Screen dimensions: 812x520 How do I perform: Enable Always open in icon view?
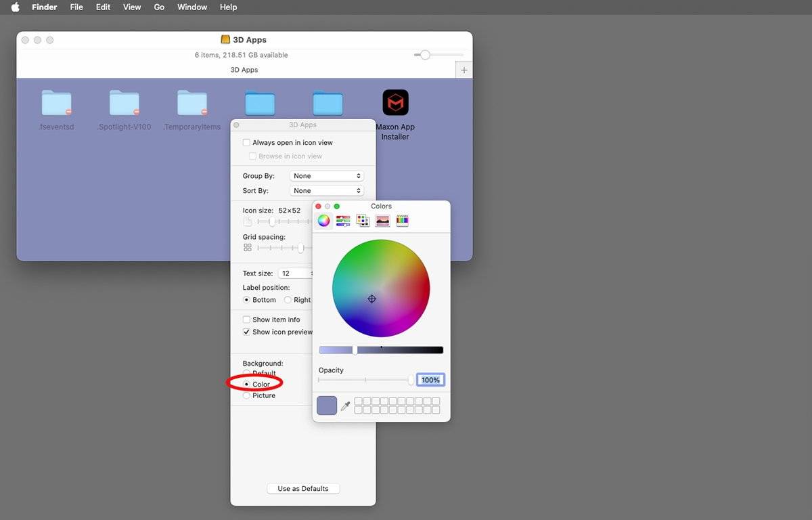[x=246, y=143]
